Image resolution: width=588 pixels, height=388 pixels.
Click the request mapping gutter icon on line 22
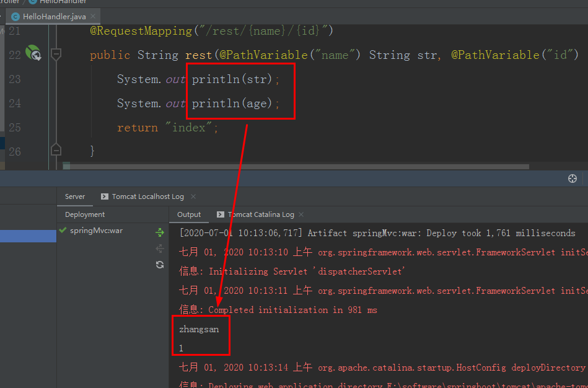tap(33, 53)
